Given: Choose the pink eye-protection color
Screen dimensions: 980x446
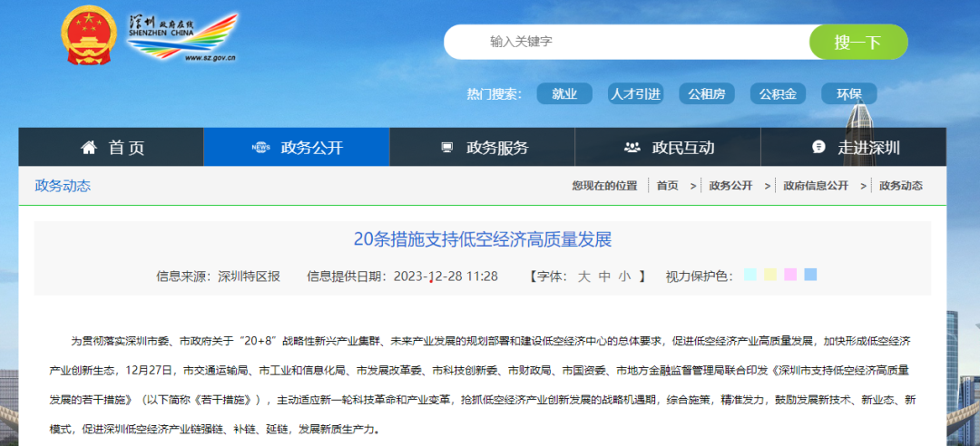Looking at the screenshot, I should click(790, 275).
